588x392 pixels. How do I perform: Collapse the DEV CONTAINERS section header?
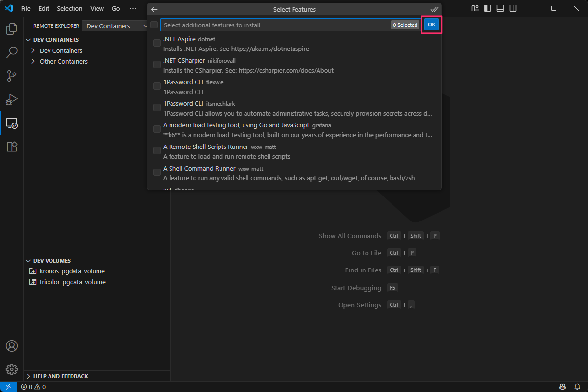click(x=97, y=40)
